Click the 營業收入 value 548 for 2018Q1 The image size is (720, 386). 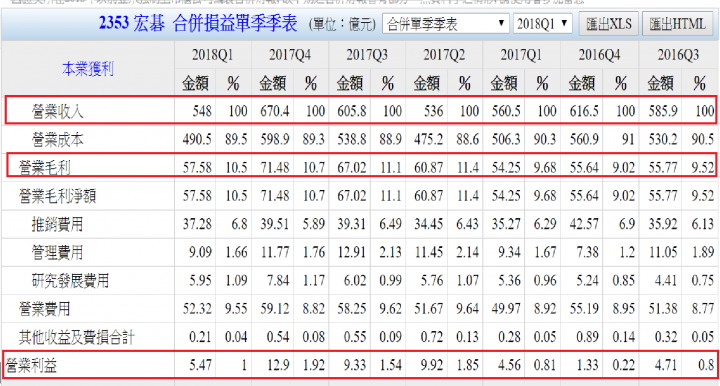202,111
